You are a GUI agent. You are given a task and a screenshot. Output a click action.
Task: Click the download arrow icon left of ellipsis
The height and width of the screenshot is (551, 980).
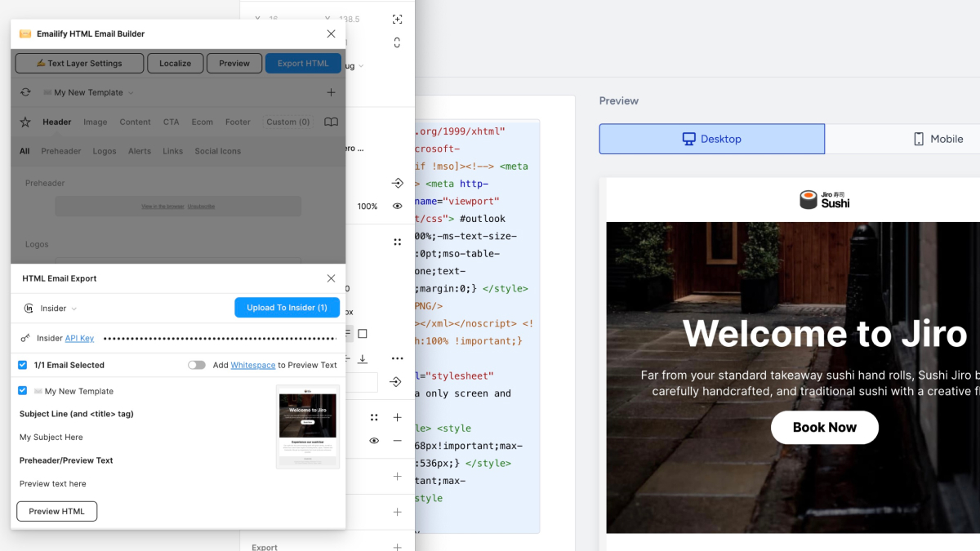[x=363, y=358]
